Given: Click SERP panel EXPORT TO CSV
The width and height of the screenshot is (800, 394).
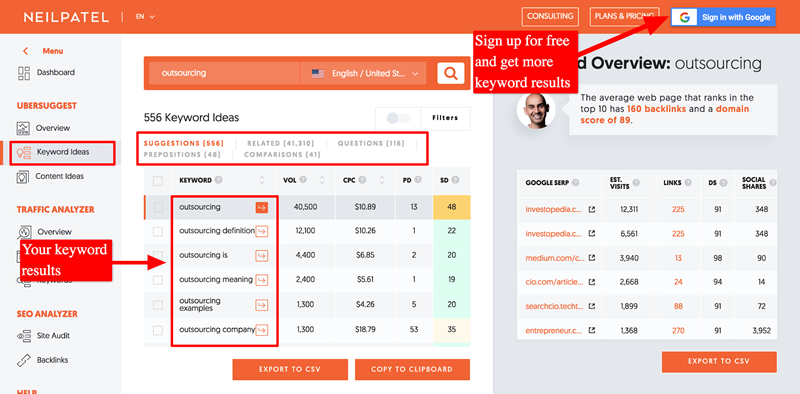Looking at the screenshot, I should [719, 361].
